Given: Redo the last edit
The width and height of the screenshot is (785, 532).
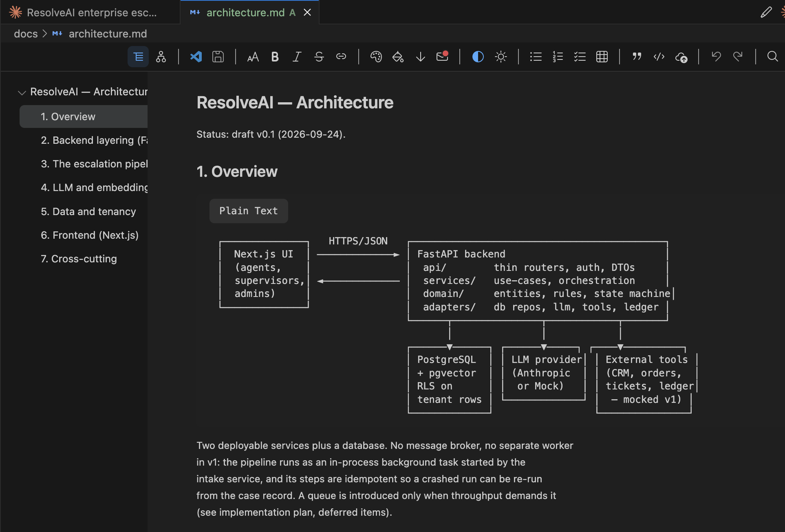Looking at the screenshot, I should click(x=738, y=57).
